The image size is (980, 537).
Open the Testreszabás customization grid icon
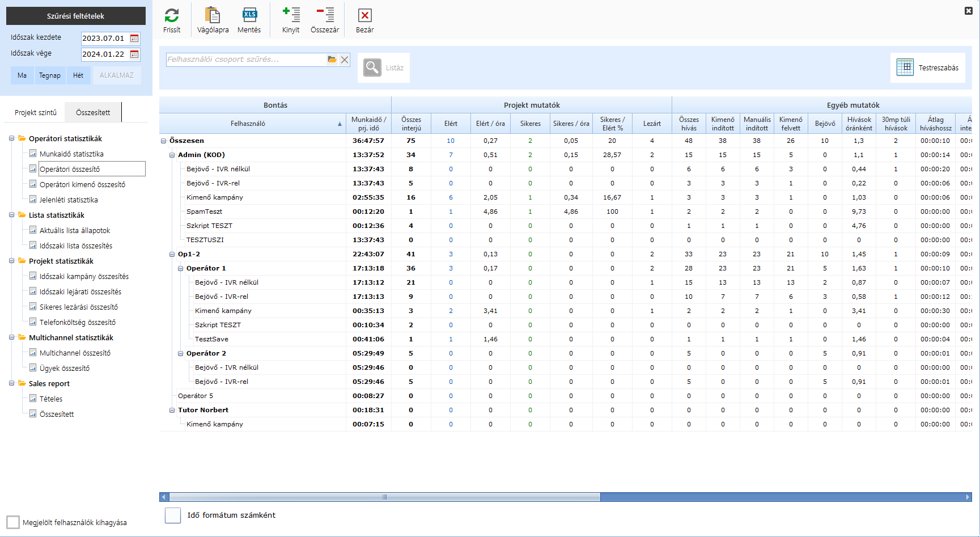coord(905,67)
